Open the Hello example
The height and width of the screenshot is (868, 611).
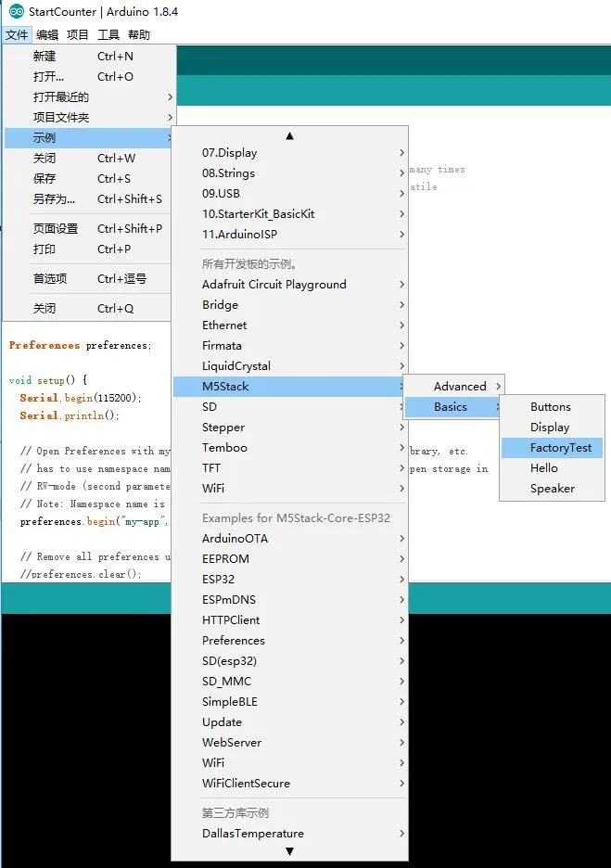[x=552, y=468]
